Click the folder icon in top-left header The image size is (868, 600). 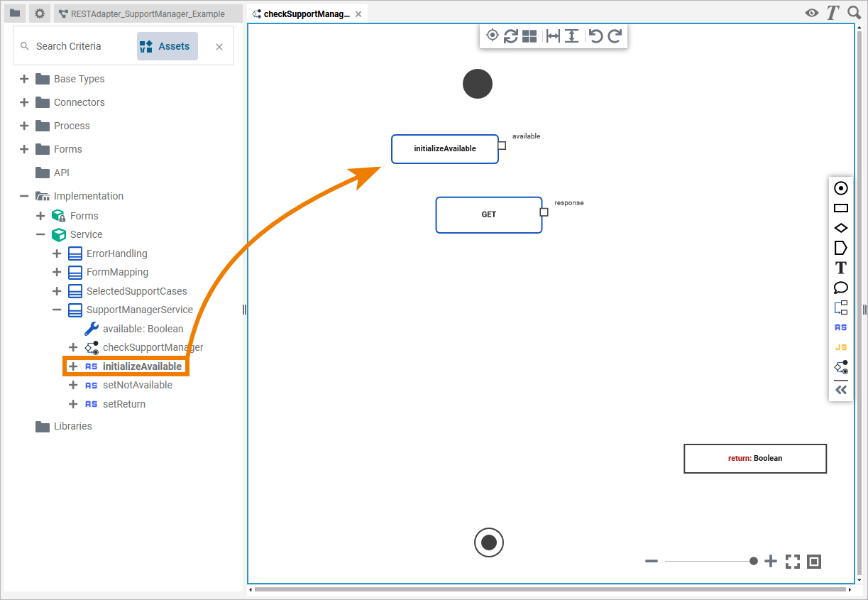[15, 13]
